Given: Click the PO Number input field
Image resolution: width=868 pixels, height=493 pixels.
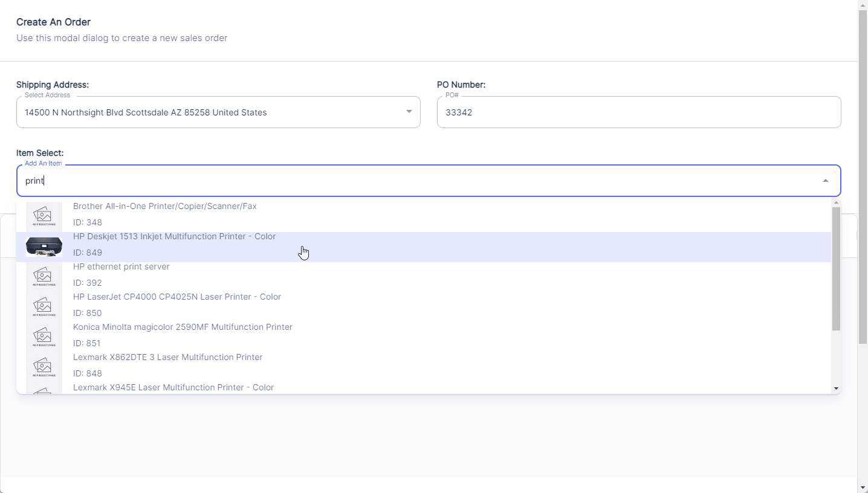Looking at the screenshot, I should 638,112.
